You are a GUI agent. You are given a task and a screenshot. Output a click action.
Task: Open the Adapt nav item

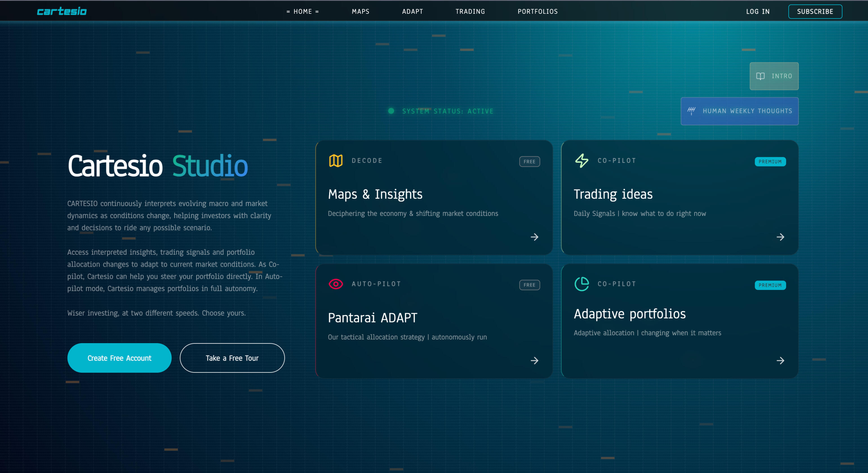[412, 12]
